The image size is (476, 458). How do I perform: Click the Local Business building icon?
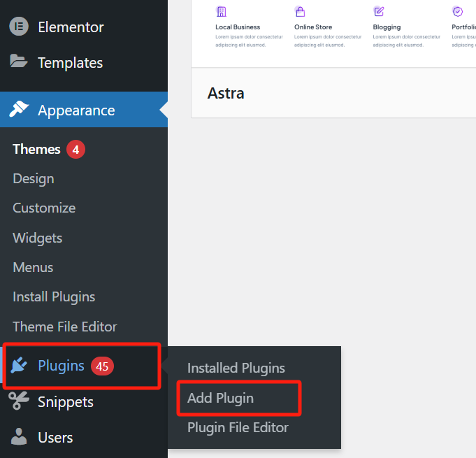pos(222,11)
